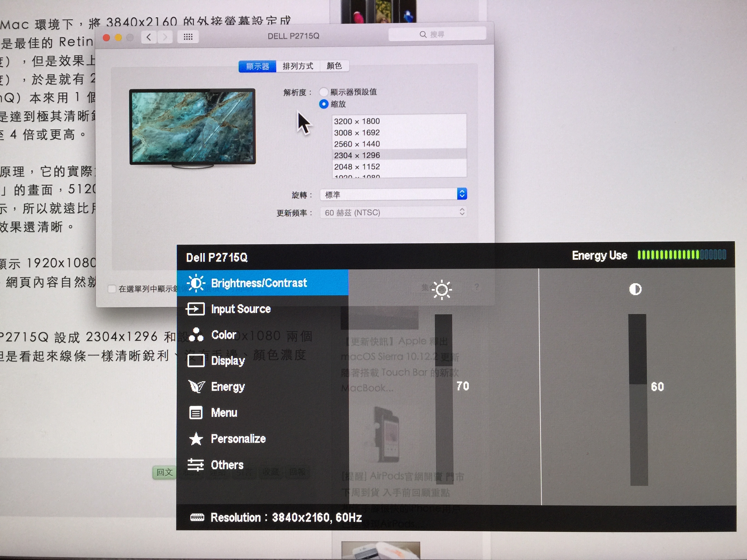Click the Dell P2715Q OSD title

(217, 258)
